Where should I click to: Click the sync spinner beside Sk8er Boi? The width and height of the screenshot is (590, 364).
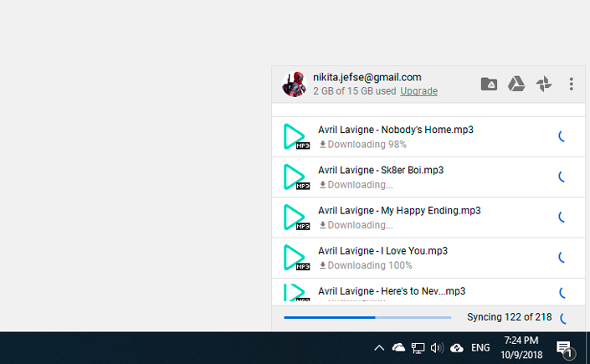tap(562, 177)
